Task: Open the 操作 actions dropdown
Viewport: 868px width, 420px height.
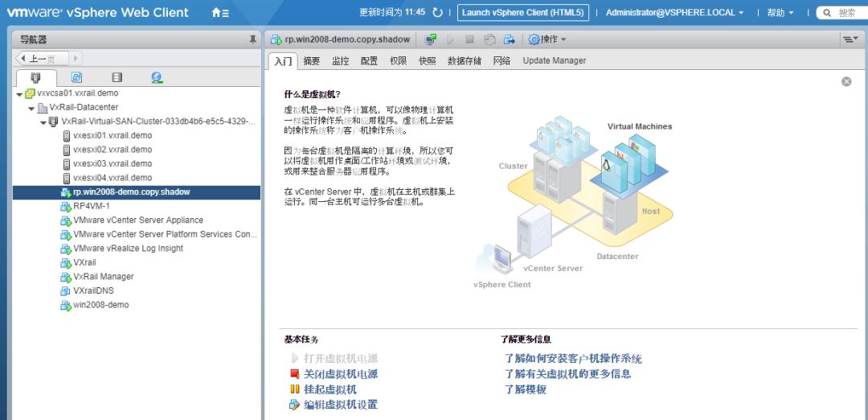Action: pos(547,39)
